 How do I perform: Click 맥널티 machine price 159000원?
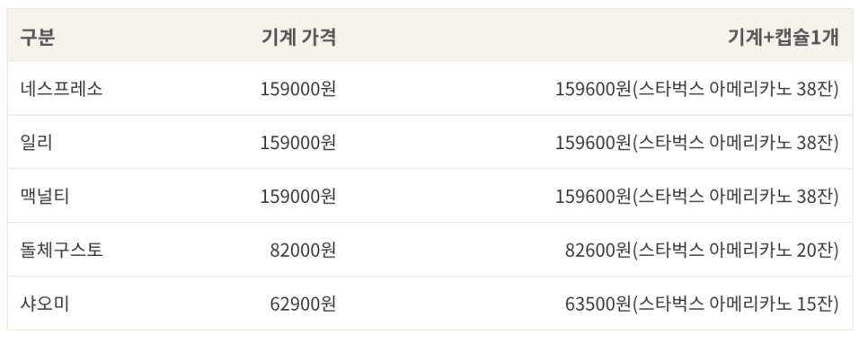click(298, 196)
